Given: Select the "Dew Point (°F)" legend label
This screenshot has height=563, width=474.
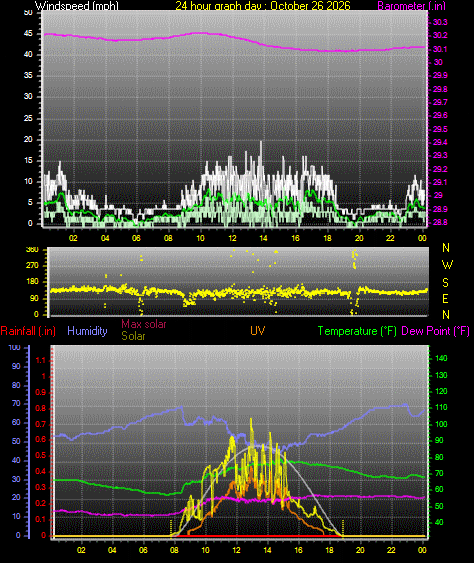Looking at the screenshot, I should point(436,331).
